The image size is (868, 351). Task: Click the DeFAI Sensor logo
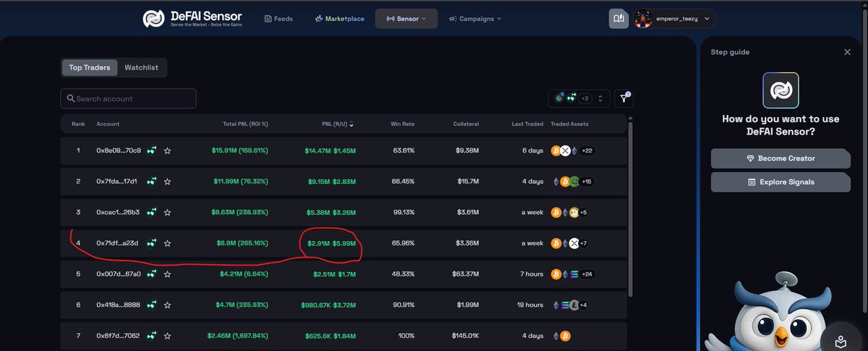[x=192, y=18]
